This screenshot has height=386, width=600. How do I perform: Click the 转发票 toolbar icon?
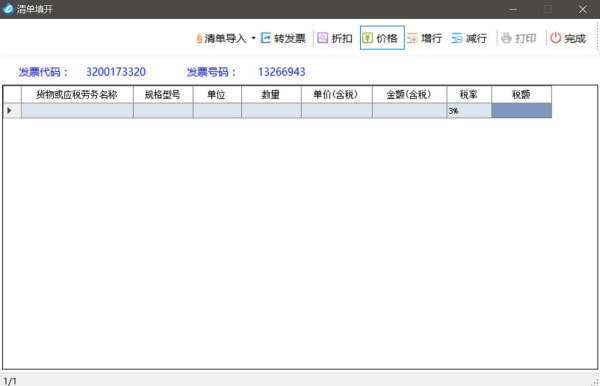pyautogui.click(x=266, y=38)
